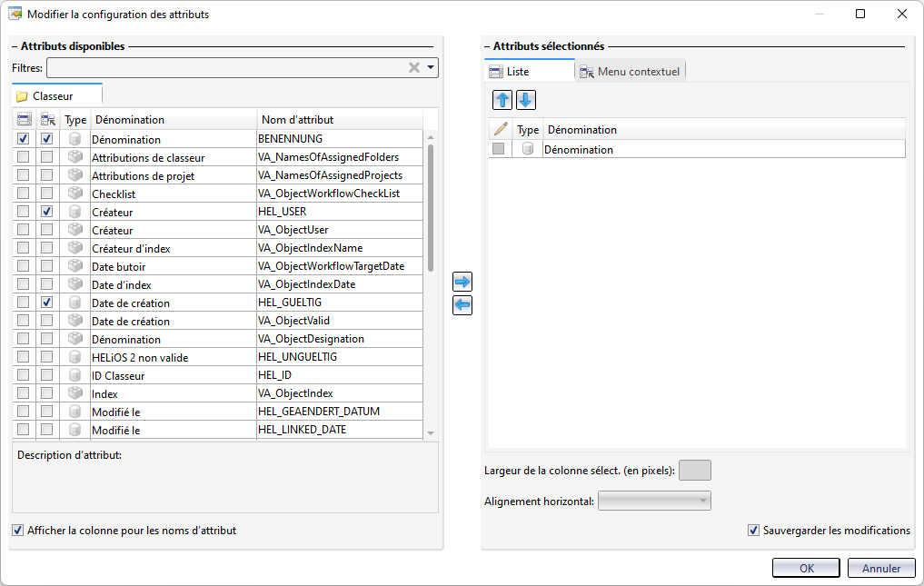
Task: Uncheck Afficher la colonne pour les noms d'attribut
Action: point(18,531)
